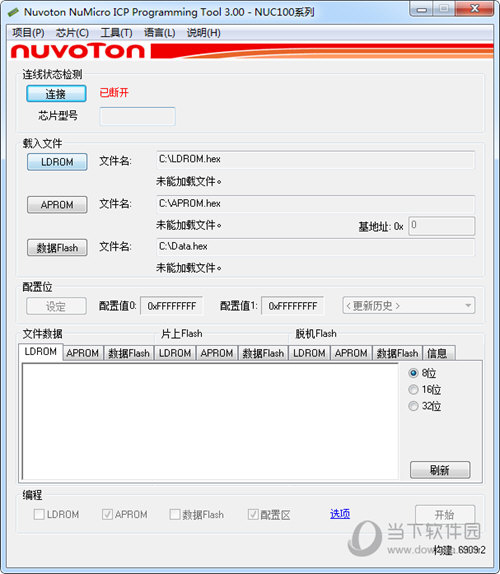Click the 刷新 refresh button
The height and width of the screenshot is (574, 500).
click(x=440, y=470)
